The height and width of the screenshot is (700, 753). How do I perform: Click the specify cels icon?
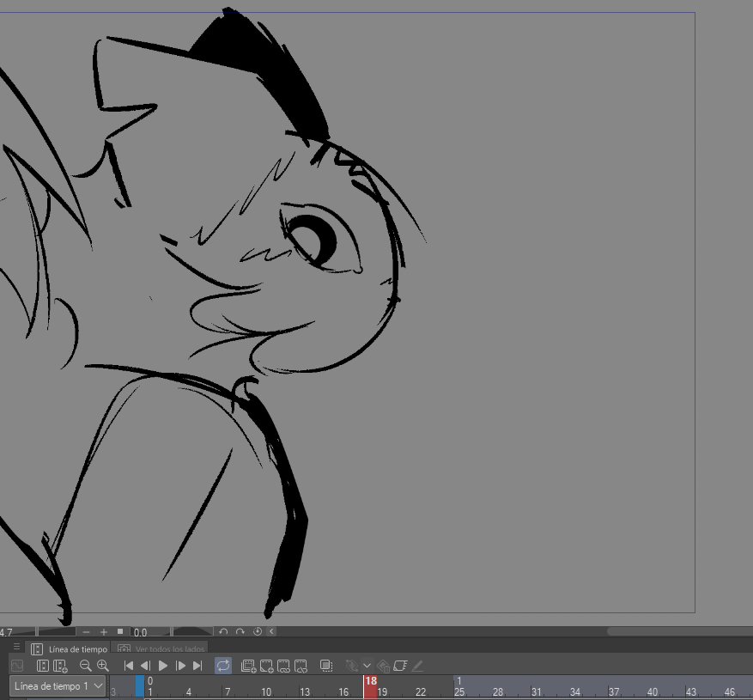tap(283, 666)
